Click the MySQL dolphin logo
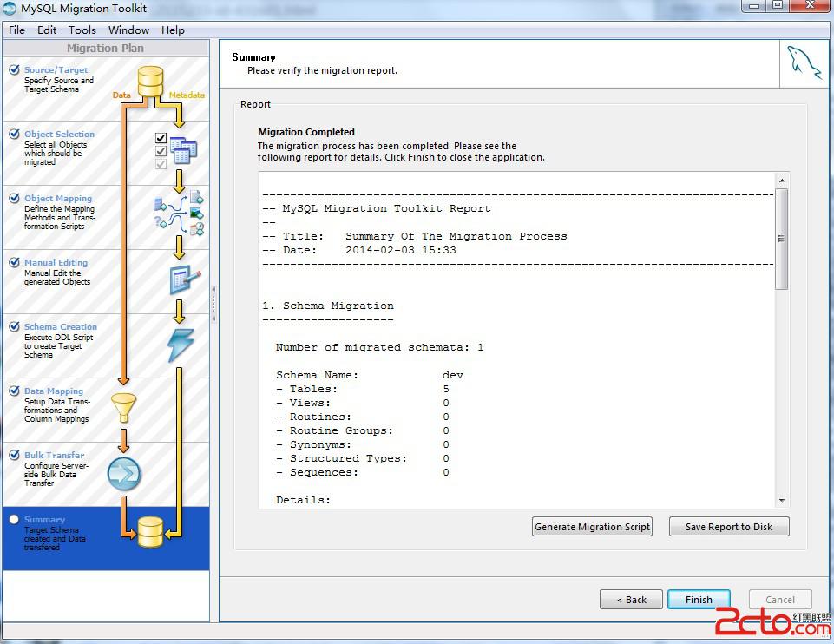Screen dimensions: 834x644 point(804,63)
